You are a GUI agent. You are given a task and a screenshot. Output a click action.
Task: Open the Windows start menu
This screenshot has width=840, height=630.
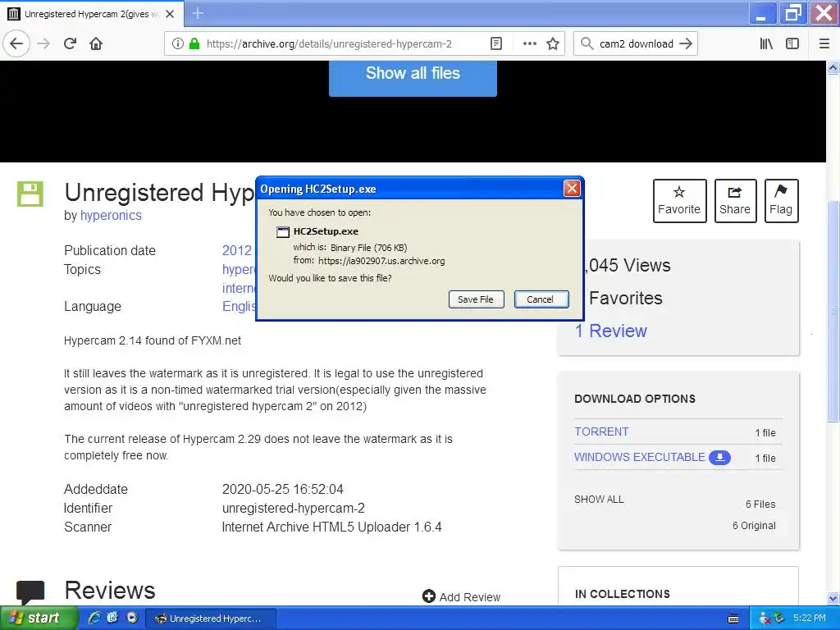39,619
